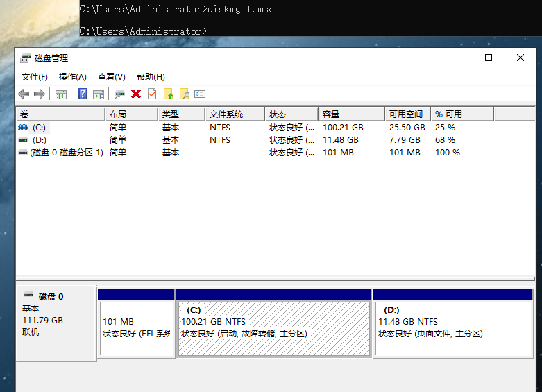
Task: Click the 100 % free cell
Action: pos(448,153)
